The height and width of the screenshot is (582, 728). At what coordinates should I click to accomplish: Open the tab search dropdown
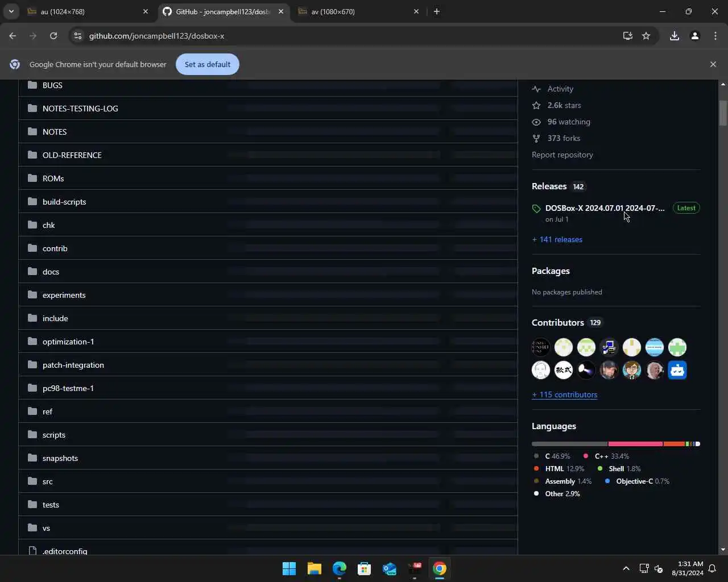[x=11, y=11]
